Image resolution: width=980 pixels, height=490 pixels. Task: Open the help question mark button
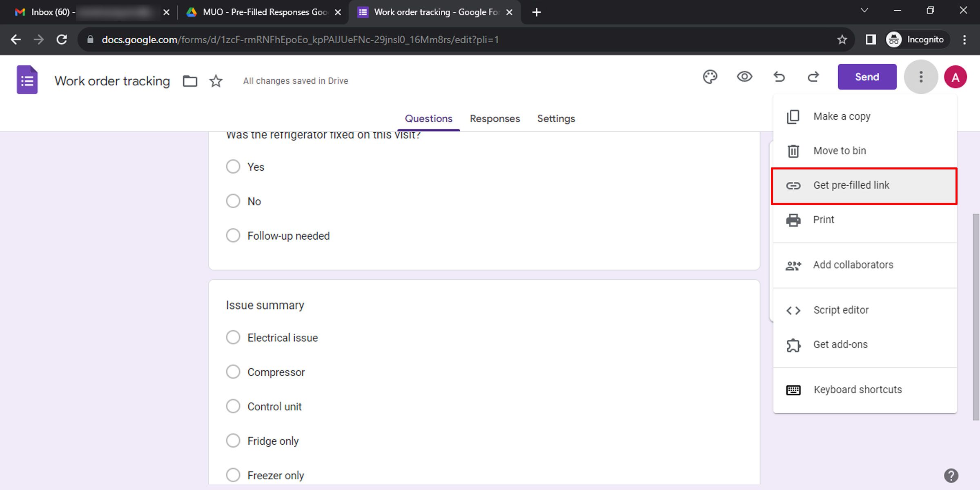point(950,476)
